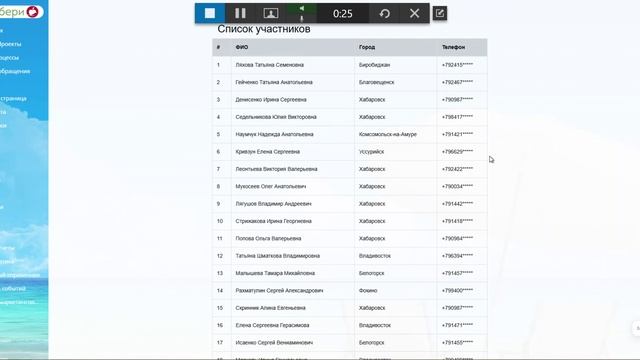The image size is (640, 360).
Task: Open the Страница sidebar item
Action: point(13,98)
